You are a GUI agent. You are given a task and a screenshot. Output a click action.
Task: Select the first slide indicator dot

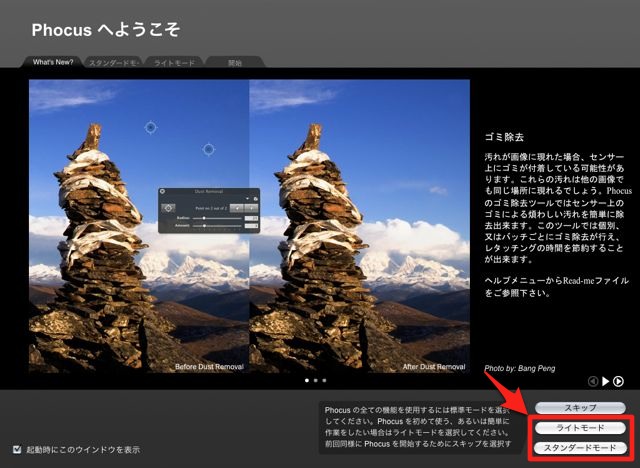(x=307, y=380)
